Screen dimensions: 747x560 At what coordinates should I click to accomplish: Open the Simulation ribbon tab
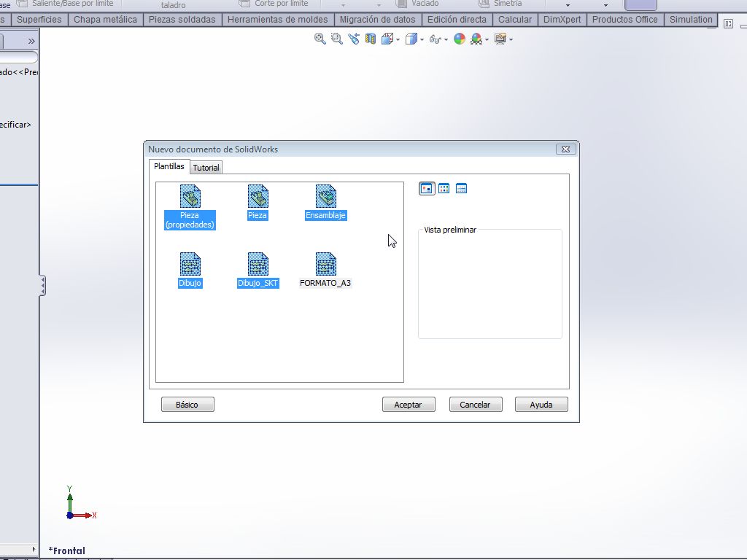[x=691, y=20]
